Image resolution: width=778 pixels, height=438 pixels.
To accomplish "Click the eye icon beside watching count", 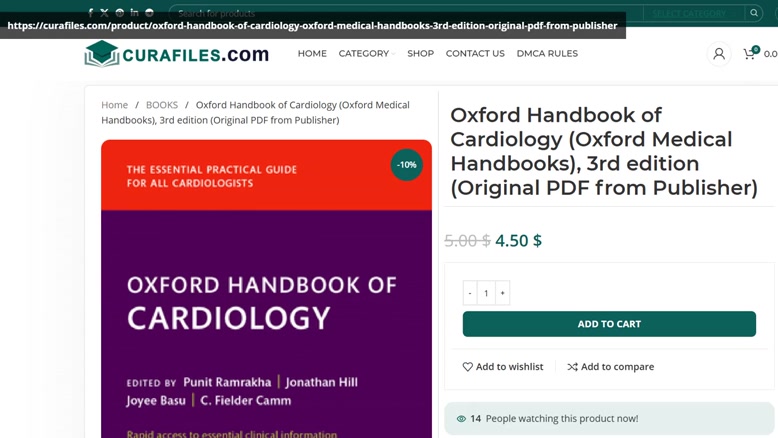I will click(x=461, y=419).
